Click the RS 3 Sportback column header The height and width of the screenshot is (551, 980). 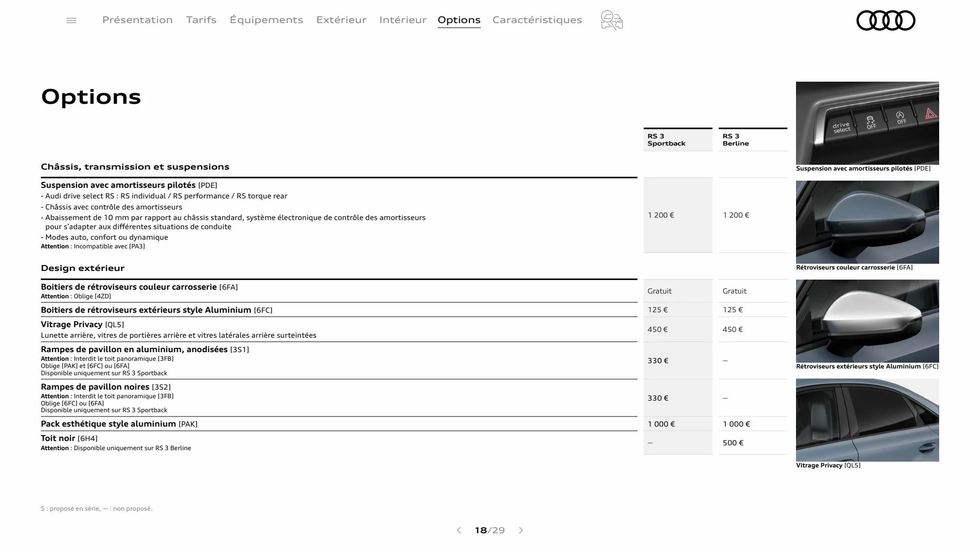point(678,140)
